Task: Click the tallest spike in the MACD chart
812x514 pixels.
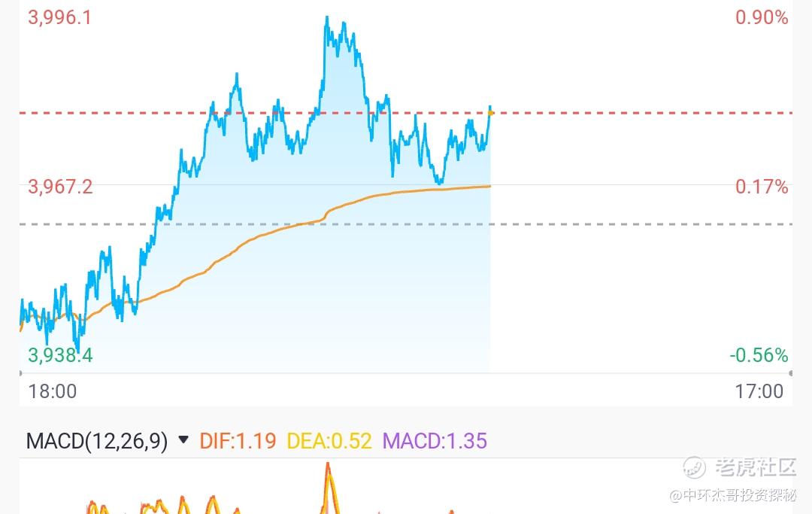Action: (x=328, y=467)
